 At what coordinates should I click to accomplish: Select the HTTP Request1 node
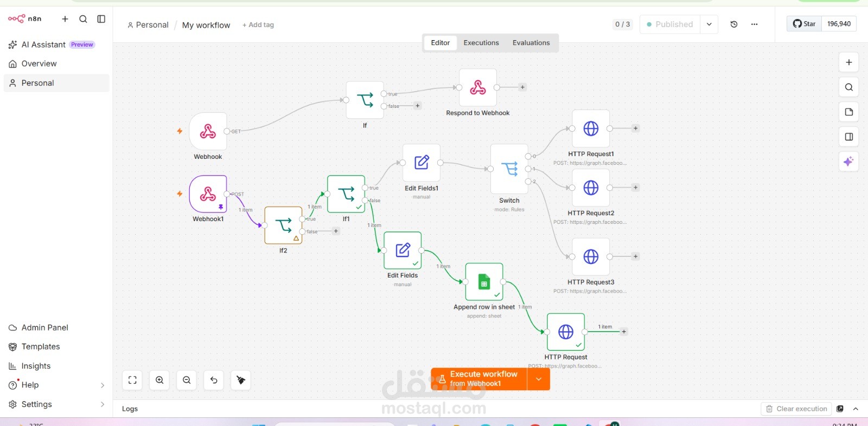click(x=591, y=128)
